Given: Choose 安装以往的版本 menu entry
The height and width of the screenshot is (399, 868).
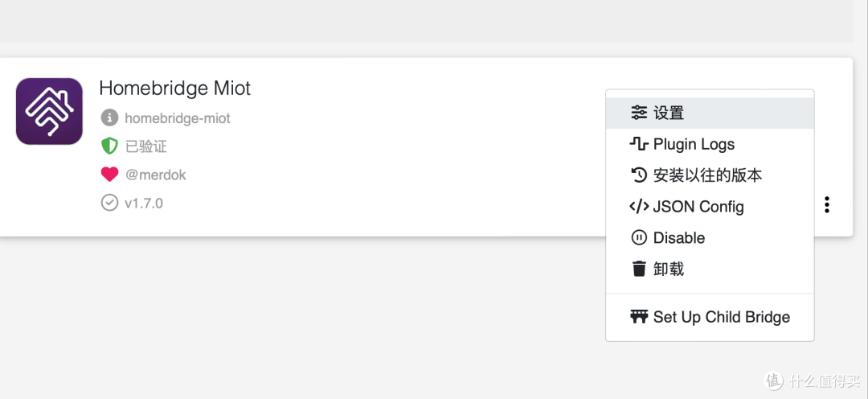Looking at the screenshot, I should tap(707, 175).
